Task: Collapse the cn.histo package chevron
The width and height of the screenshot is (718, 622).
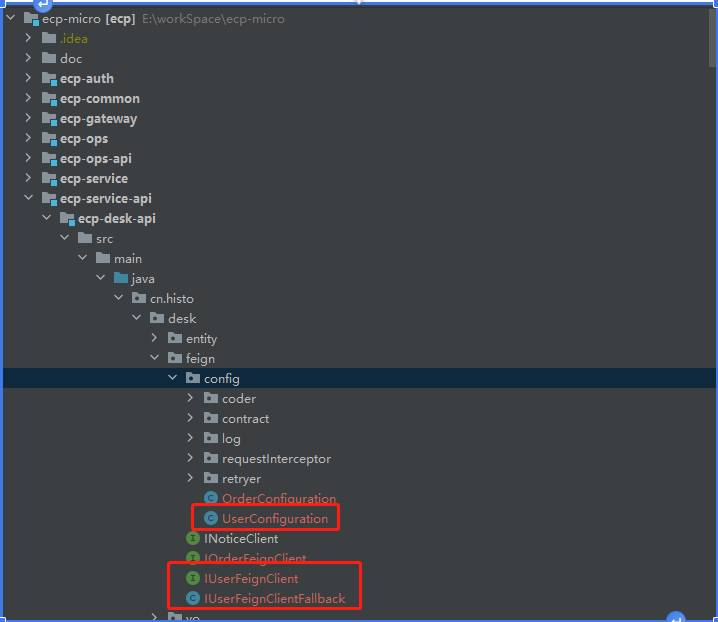Action: pos(119,298)
